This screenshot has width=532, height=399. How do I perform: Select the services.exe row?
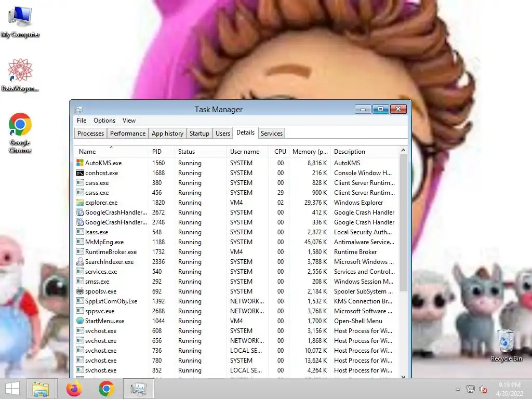pyautogui.click(x=236, y=271)
